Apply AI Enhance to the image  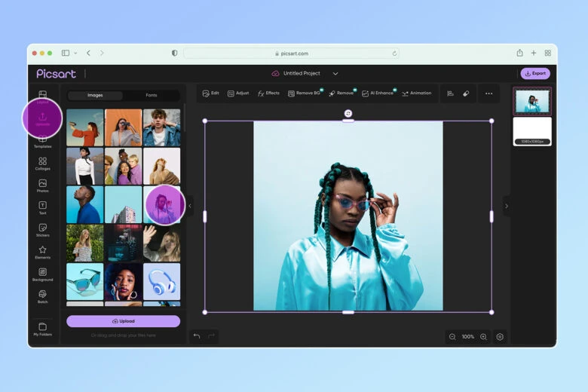click(378, 93)
